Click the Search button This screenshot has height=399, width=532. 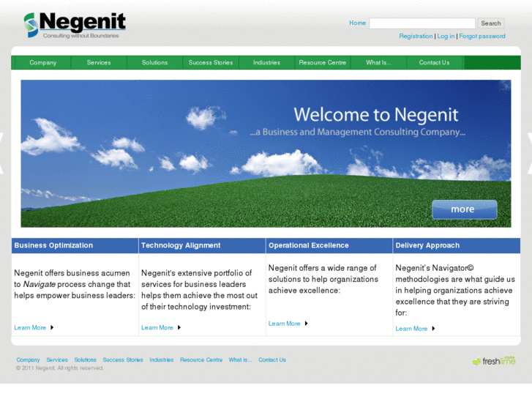tap(490, 23)
